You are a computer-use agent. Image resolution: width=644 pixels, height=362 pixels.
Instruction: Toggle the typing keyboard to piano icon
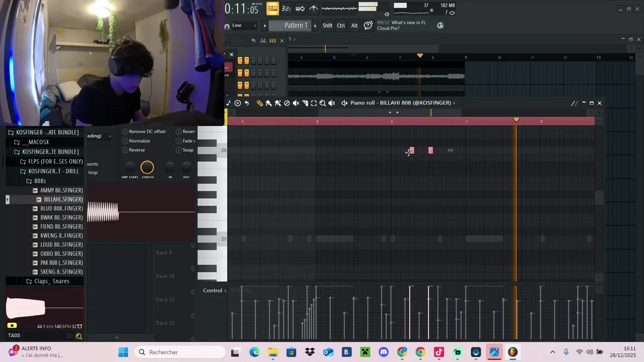tap(273, 8)
